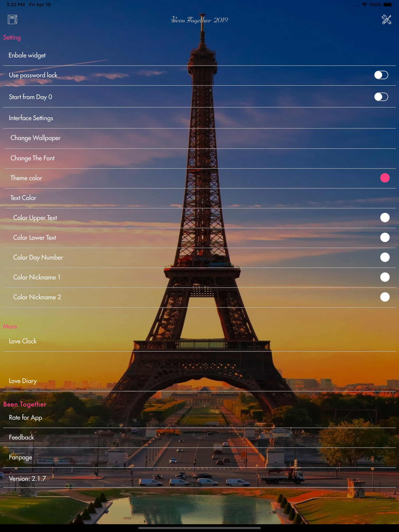Viewport: 399px width, 532px height.
Task: Visit the Fanpage link
Action: coord(20,457)
